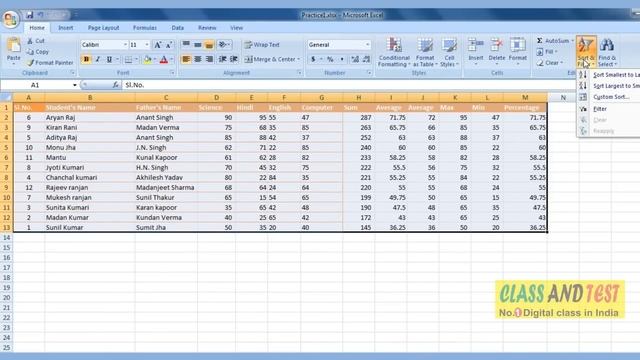
Task: Click the Delete cells icon
Action: coord(497,45)
